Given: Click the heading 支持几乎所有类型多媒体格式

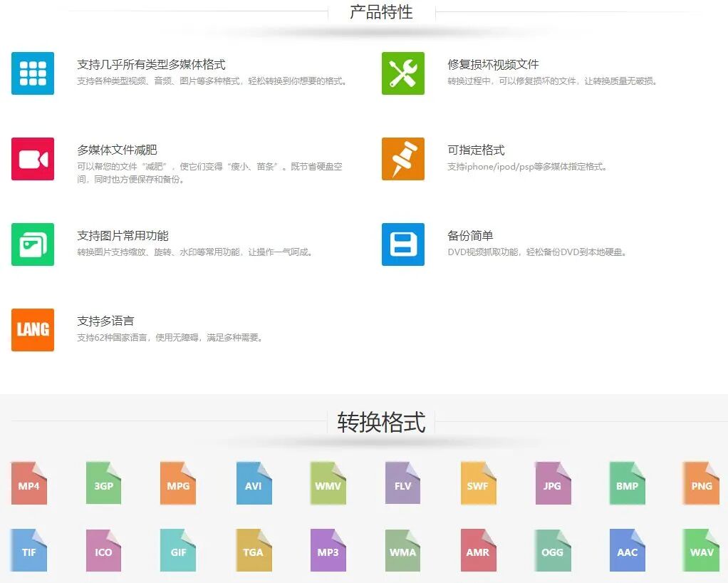Looking at the screenshot, I should pos(151,65).
